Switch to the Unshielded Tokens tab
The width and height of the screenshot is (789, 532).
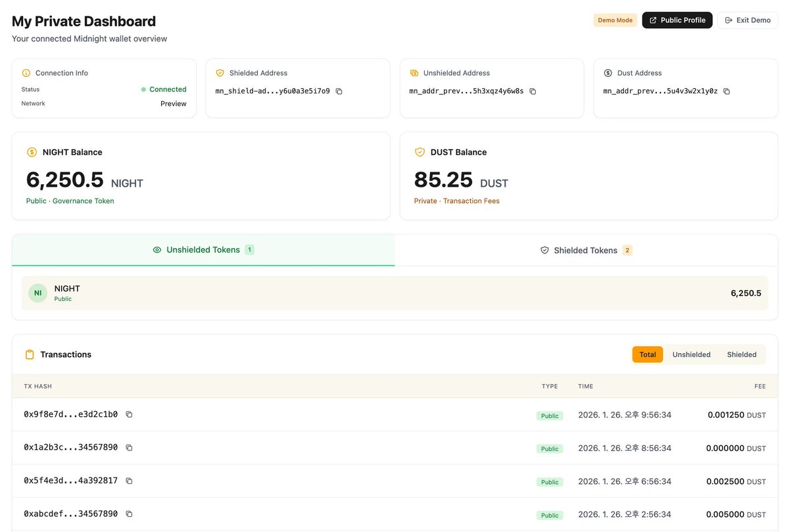click(x=203, y=250)
